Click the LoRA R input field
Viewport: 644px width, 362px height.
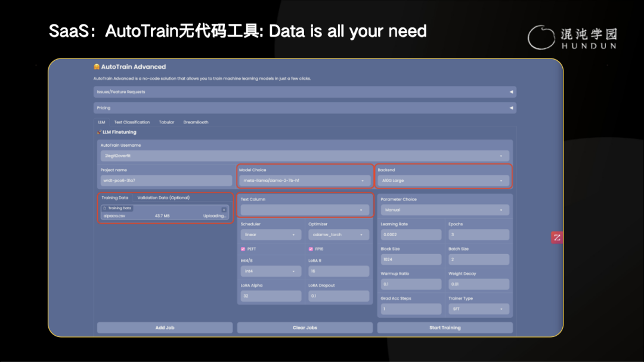[339, 271]
